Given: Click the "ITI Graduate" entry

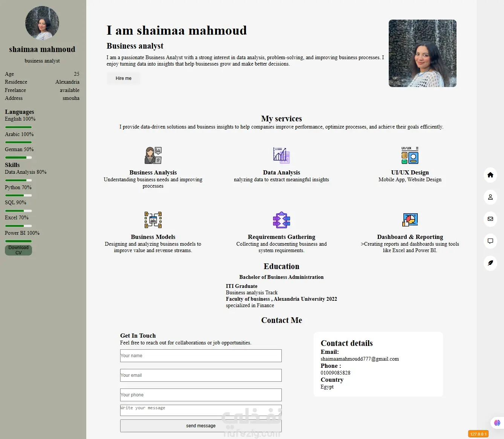Looking at the screenshot, I should point(241,286).
